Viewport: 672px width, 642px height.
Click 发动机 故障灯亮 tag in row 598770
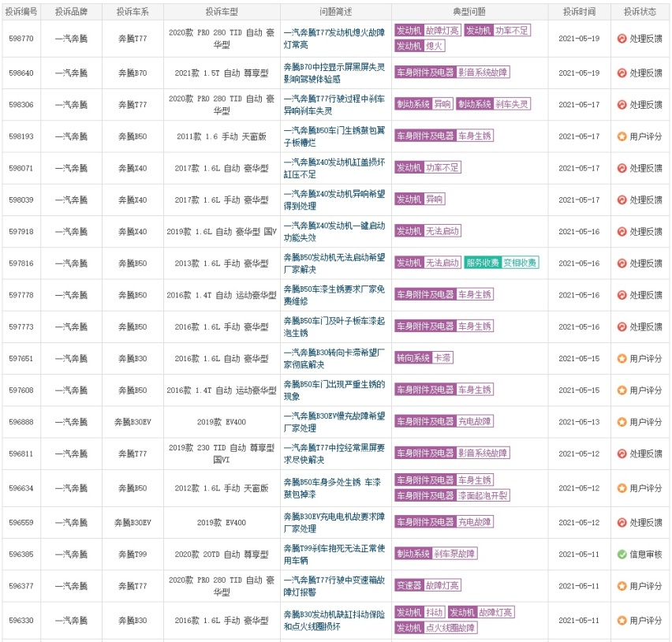click(427, 31)
